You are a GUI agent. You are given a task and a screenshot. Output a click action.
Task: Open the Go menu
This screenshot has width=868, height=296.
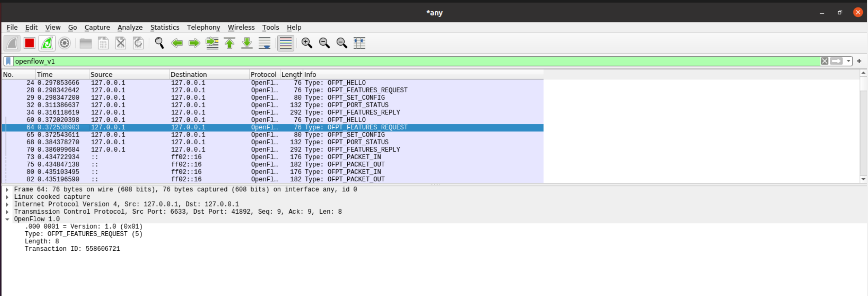[x=73, y=27]
